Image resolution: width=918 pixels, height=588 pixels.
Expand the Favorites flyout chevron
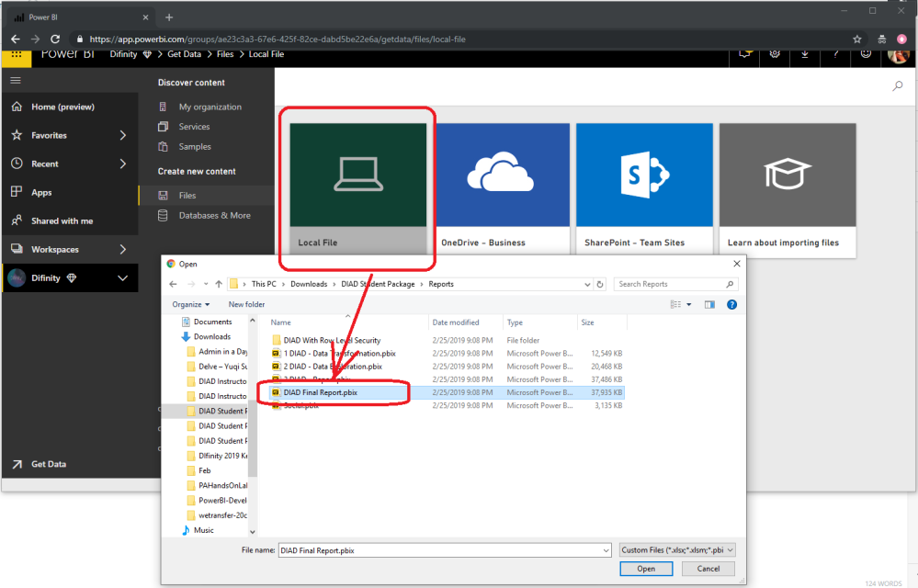[x=123, y=136]
